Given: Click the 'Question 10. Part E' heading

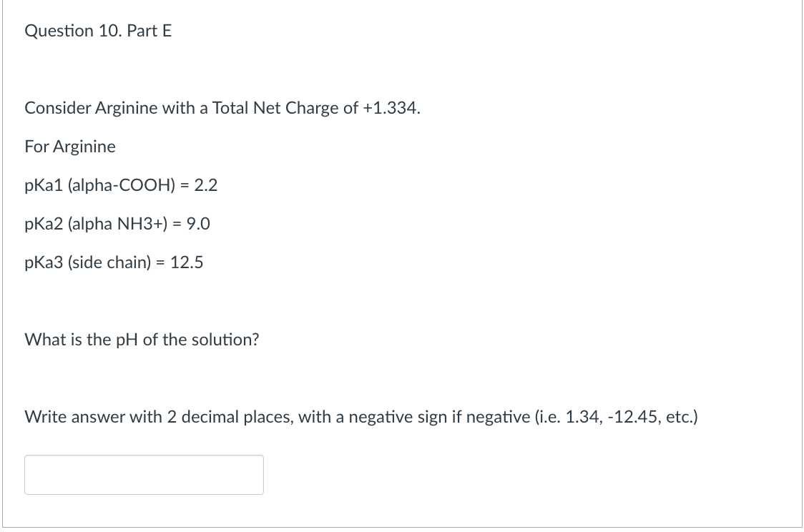Looking at the screenshot, I should (97, 31).
